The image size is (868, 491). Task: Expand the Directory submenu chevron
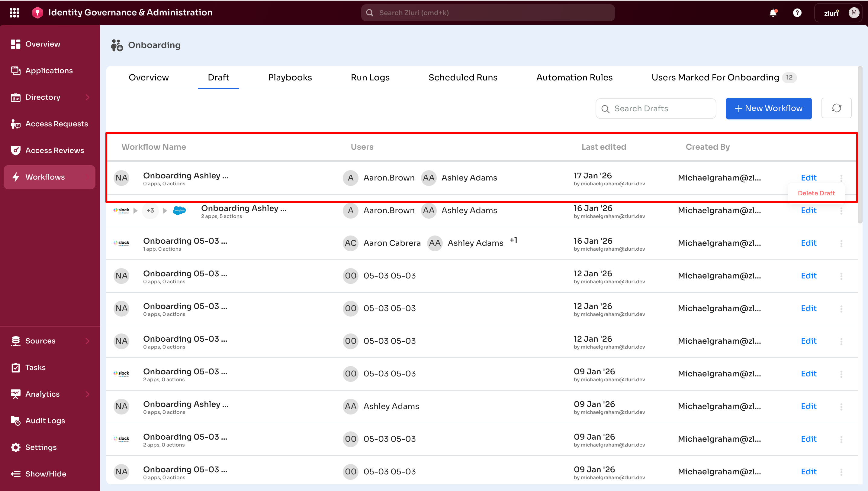click(88, 97)
